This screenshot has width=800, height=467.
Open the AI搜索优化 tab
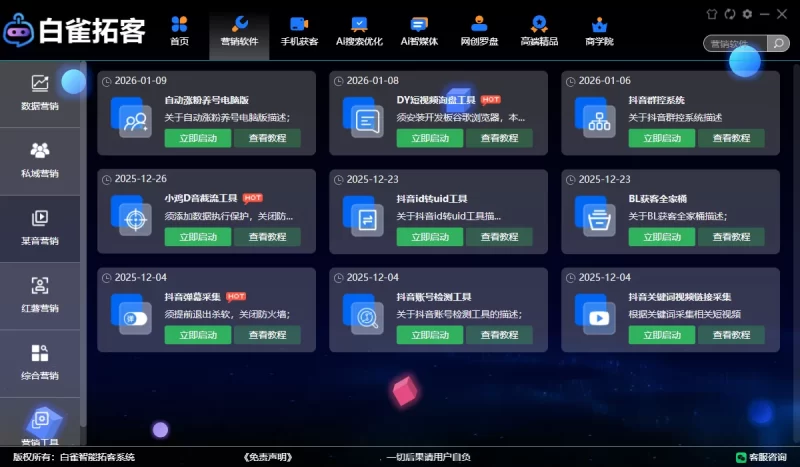[359, 31]
